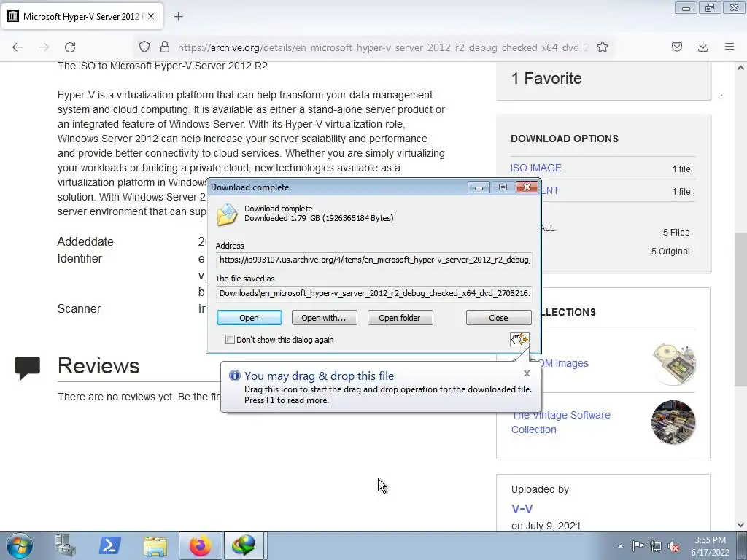The image size is (747, 560).
Task: Open the ISO IMAGE download link
Action: (x=535, y=168)
